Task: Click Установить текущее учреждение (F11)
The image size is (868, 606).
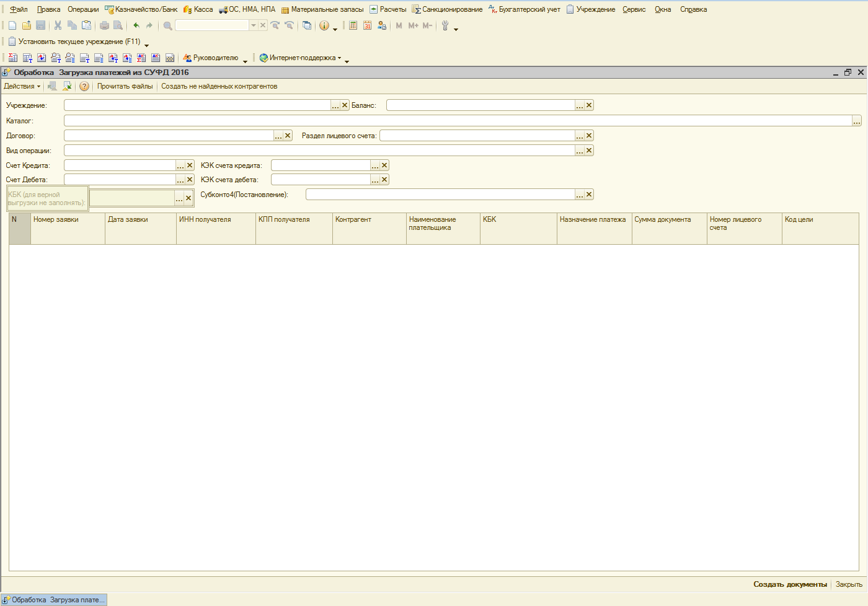Action: point(74,42)
